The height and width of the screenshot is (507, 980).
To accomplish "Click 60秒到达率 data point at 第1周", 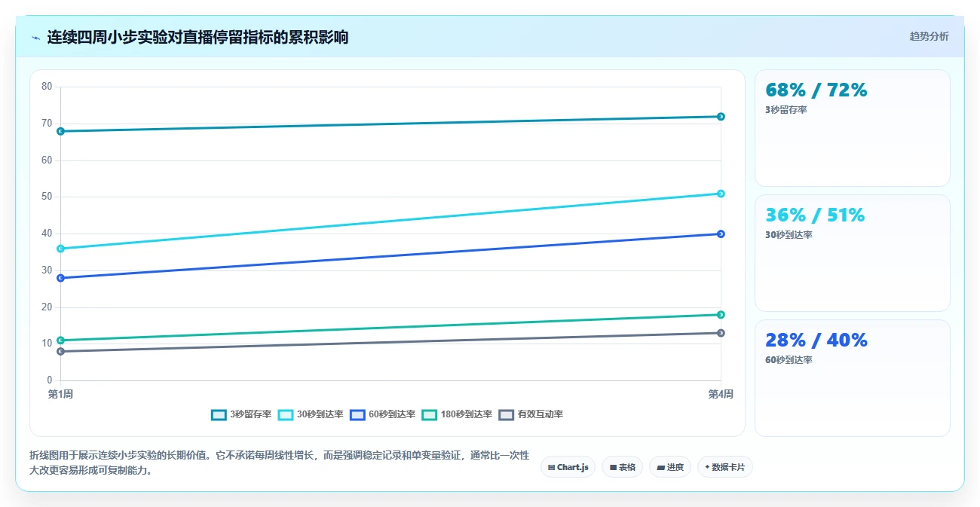I will tap(60, 278).
